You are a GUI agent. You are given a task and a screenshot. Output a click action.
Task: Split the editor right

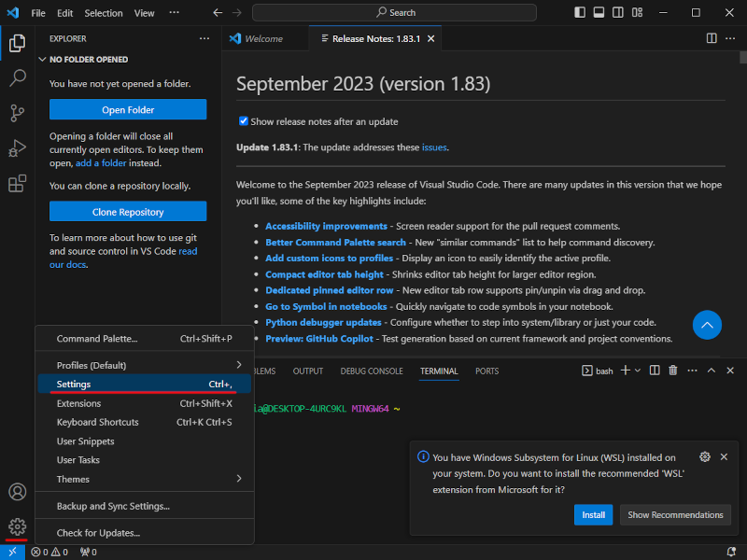[x=712, y=38]
